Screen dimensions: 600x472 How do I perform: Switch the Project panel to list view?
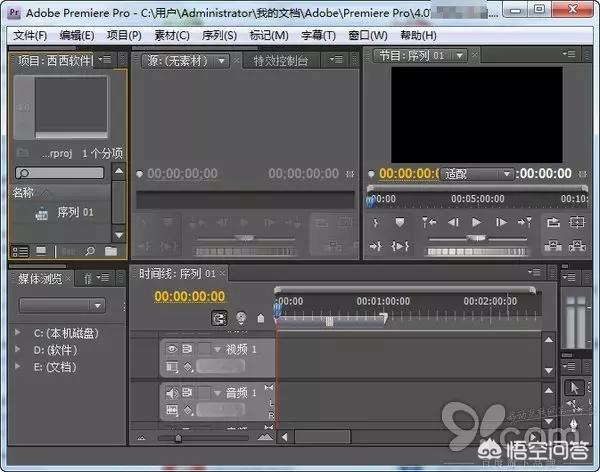click(x=20, y=250)
